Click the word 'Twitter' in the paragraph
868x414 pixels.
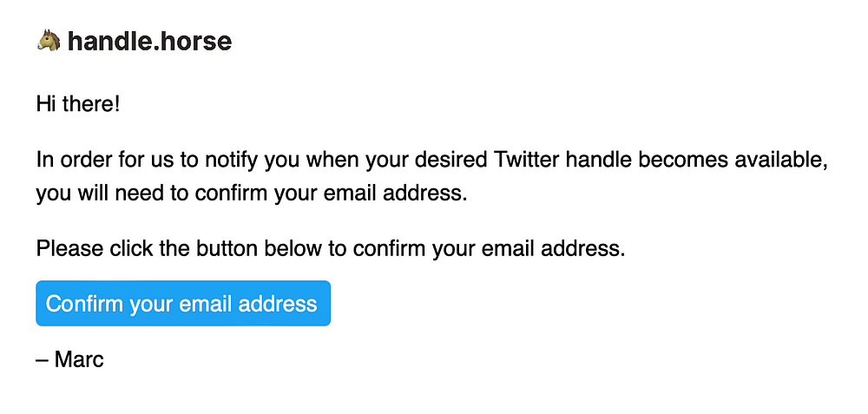528,161
